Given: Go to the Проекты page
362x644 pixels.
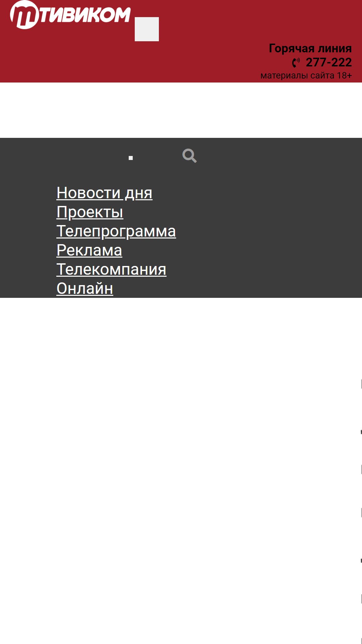Looking at the screenshot, I should click(90, 212).
